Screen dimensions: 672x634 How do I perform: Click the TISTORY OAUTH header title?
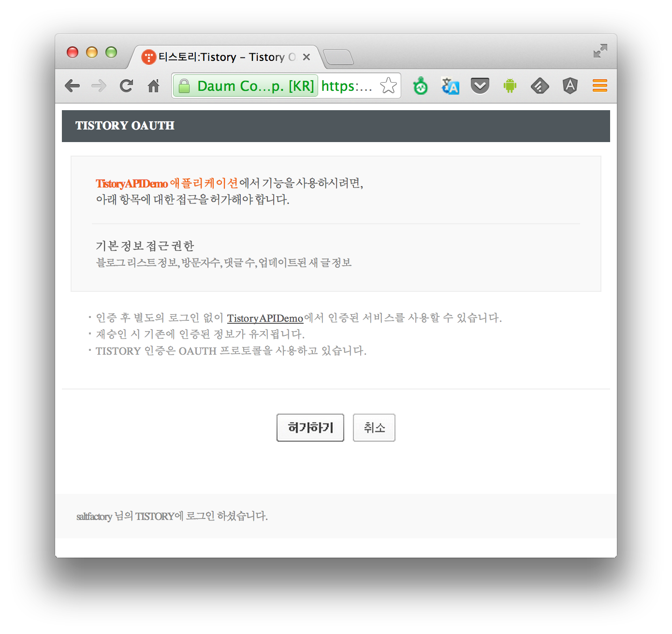(125, 126)
